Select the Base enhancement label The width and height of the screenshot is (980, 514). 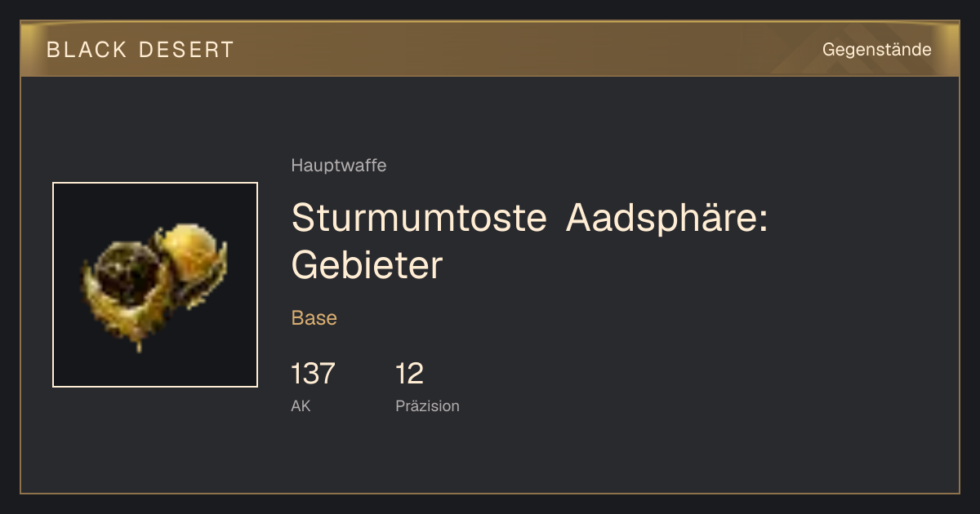(x=314, y=318)
